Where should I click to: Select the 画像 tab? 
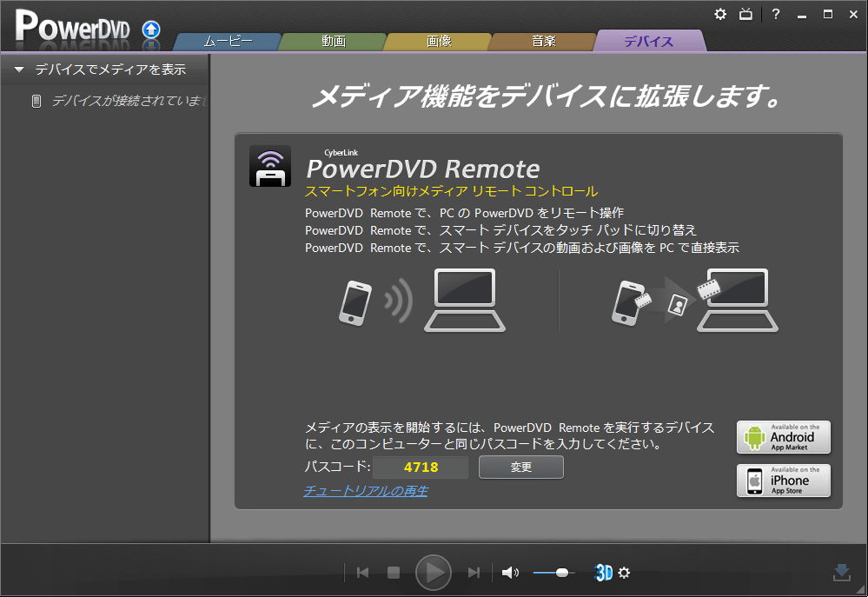pos(439,42)
